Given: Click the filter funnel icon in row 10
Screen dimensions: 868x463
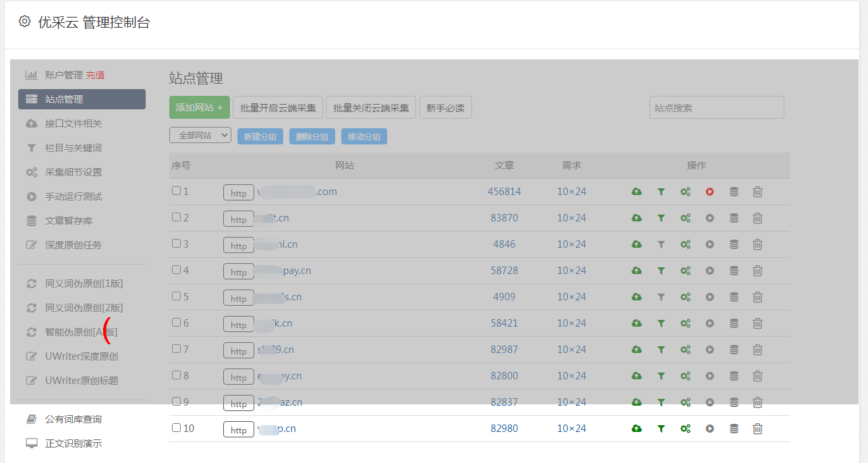Looking at the screenshot, I should tap(661, 429).
